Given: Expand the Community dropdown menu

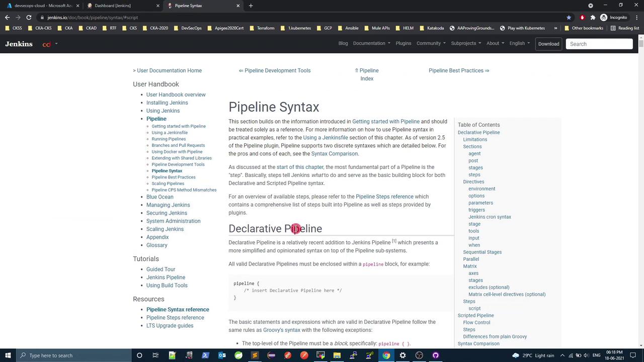Looking at the screenshot, I should coord(431,44).
